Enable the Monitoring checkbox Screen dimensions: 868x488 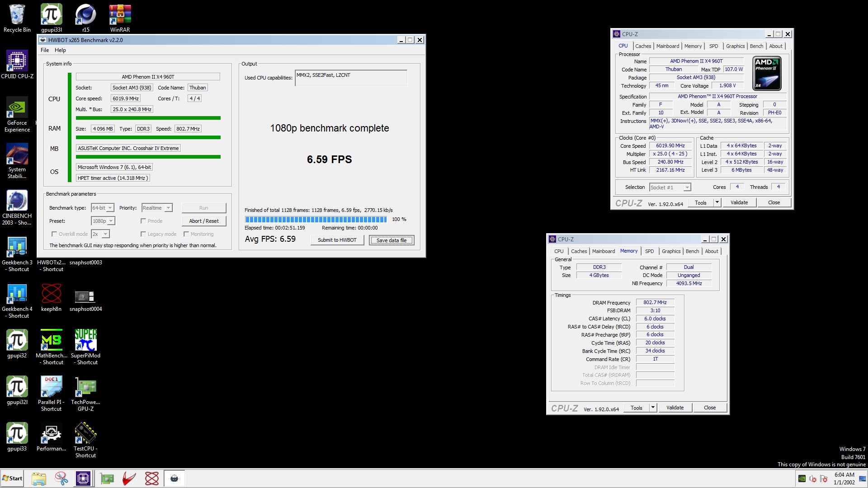coord(186,234)
